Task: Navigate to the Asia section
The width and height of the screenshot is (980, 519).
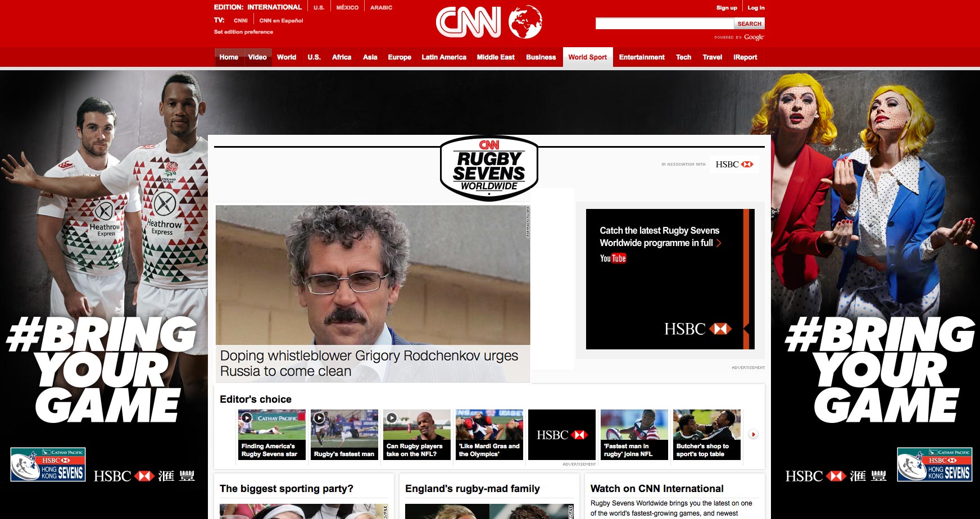Action: (x=370, y=57)
